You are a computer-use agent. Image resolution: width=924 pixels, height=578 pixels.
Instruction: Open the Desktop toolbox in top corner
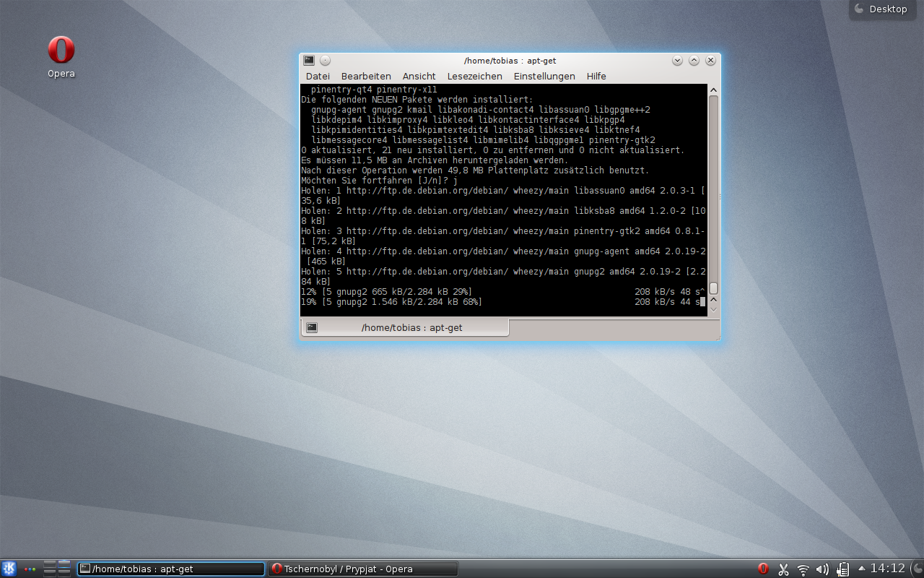click(881, 9)
